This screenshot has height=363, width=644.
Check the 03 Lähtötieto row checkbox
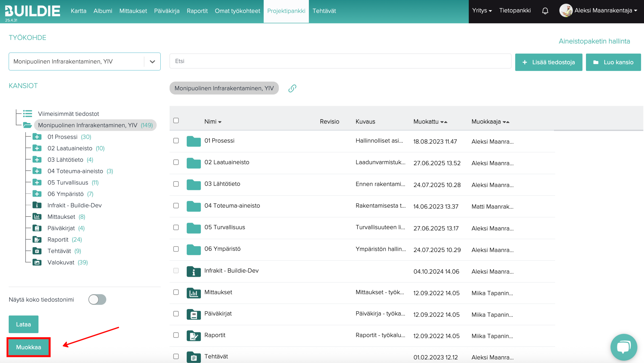[176, 184]
